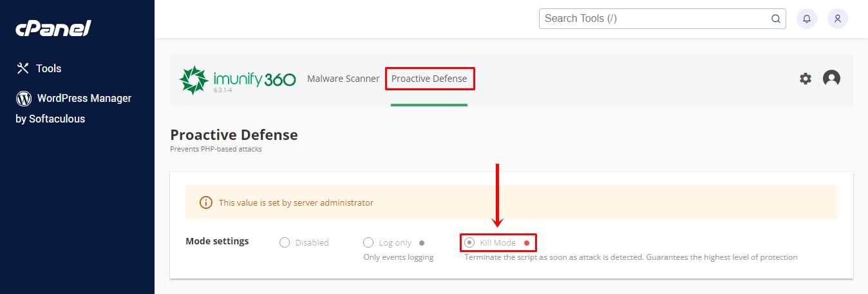Switch to the Malware Scanner tab
The height and width of the screenshot is (294, 868).
click(343, 79)
